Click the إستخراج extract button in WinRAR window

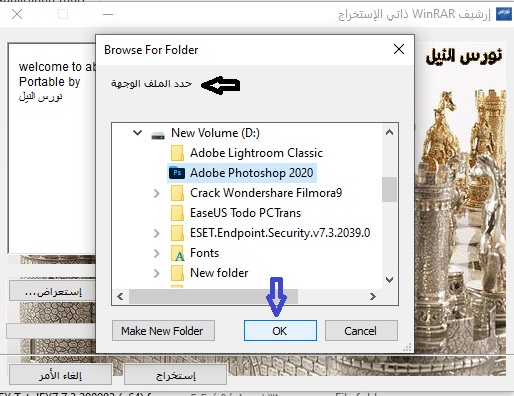175,375
